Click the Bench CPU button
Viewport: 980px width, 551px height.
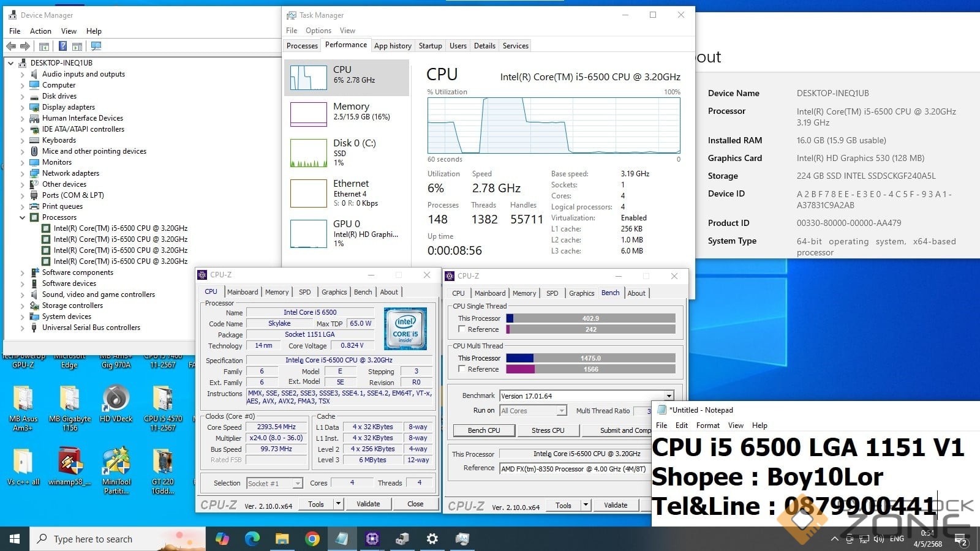[484, 430]
